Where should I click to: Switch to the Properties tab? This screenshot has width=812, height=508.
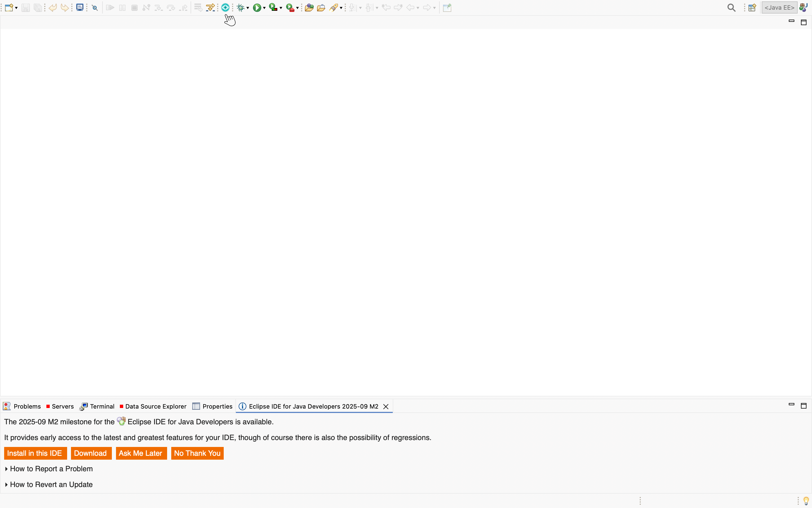tap(212, 406)
